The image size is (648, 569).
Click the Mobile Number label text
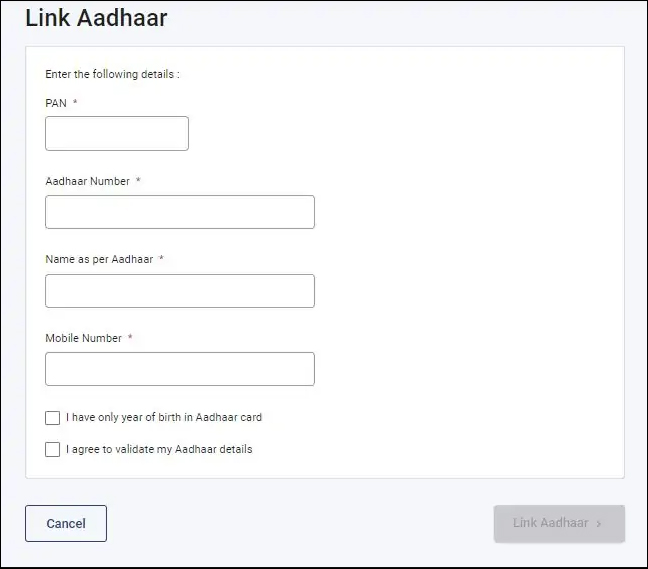click(83, 338)
